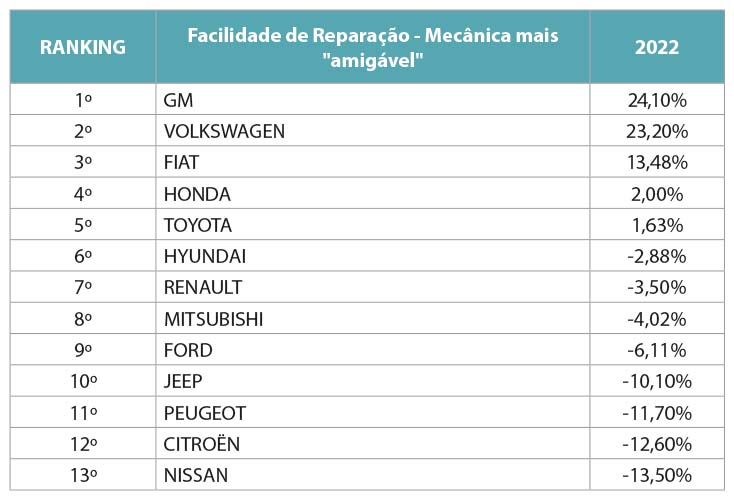Select the Facilidade de Reparação header cell
The image size is (734, 500).
[372, 47]
